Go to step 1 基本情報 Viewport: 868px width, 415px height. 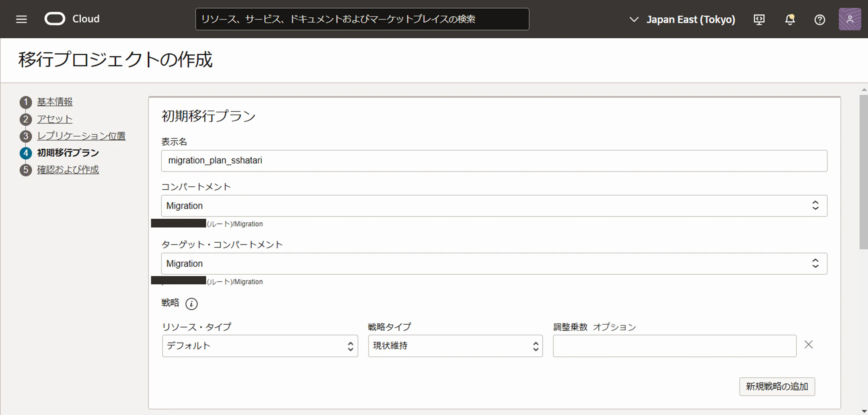coord(55,102)
